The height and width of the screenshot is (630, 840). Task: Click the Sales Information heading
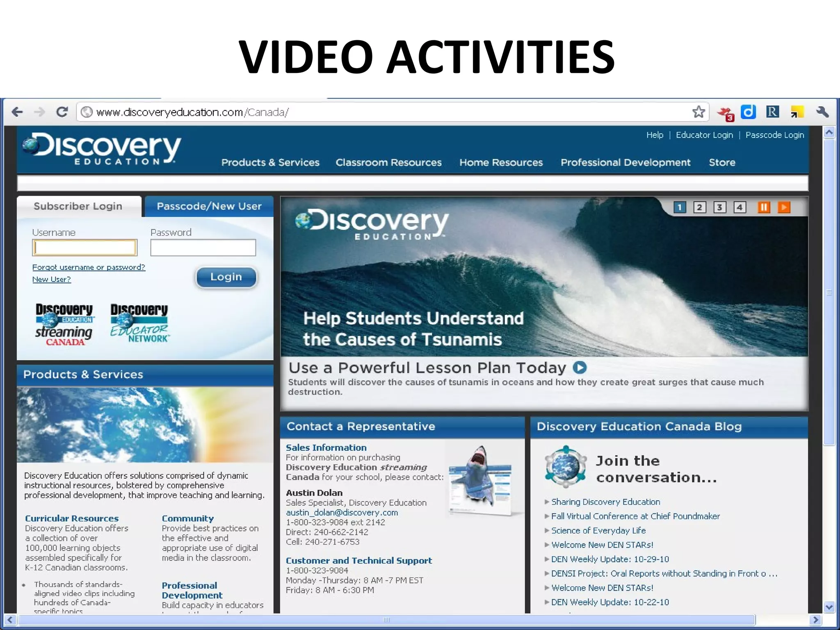coord(326,448)
